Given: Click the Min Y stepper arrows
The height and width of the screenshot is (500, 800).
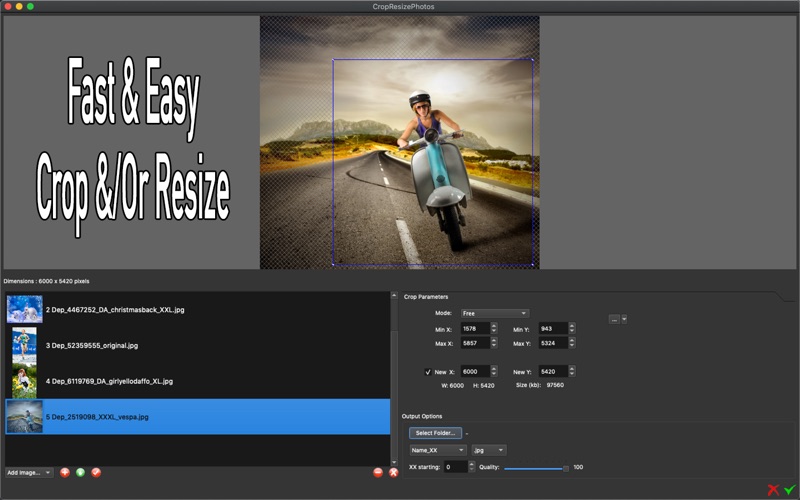Looking at the screenshot, I should tap(572, 329).
